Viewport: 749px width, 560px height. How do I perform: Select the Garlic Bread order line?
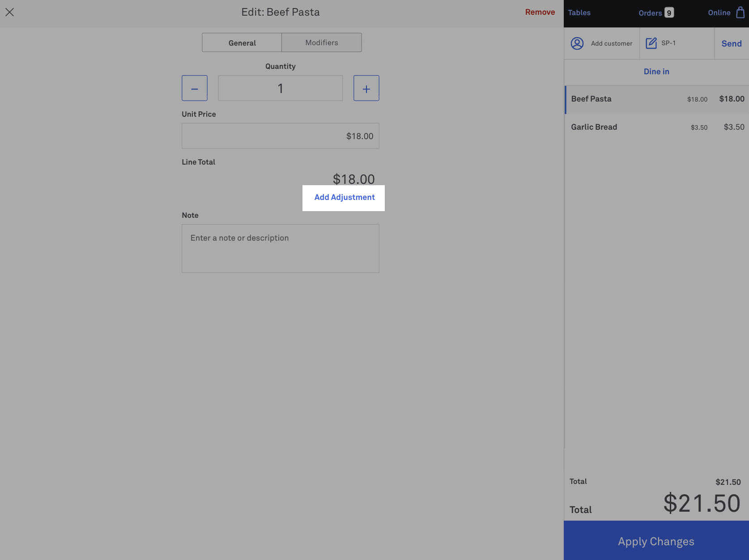pos(656,127)
